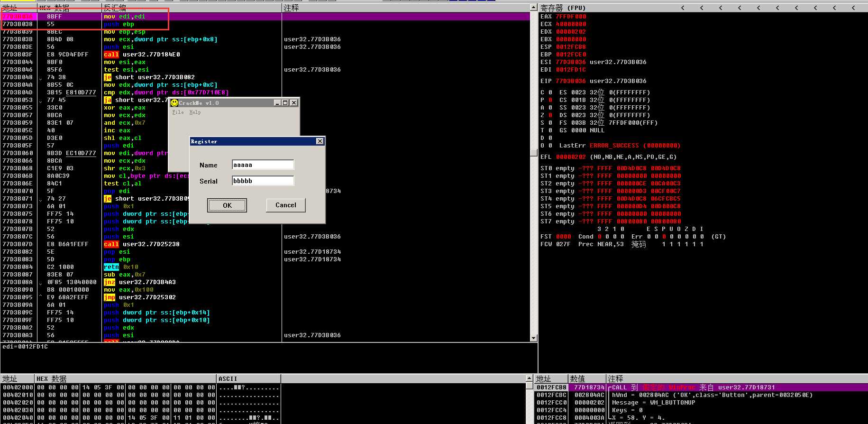This screenshot has height=424, width=868.
Task: Select dump row at address 00402030
Action: click(141, 410)
